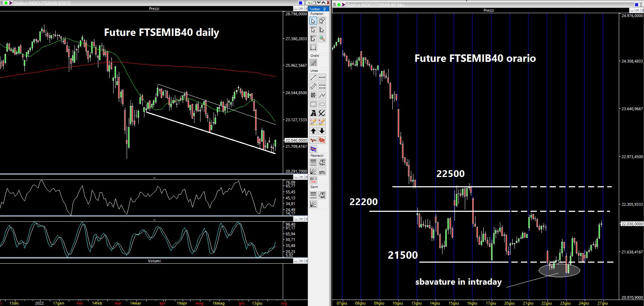Click the 24.976,0000 price axis value
The height and width of the screenshot is (306, 644).
coord(632,16)
